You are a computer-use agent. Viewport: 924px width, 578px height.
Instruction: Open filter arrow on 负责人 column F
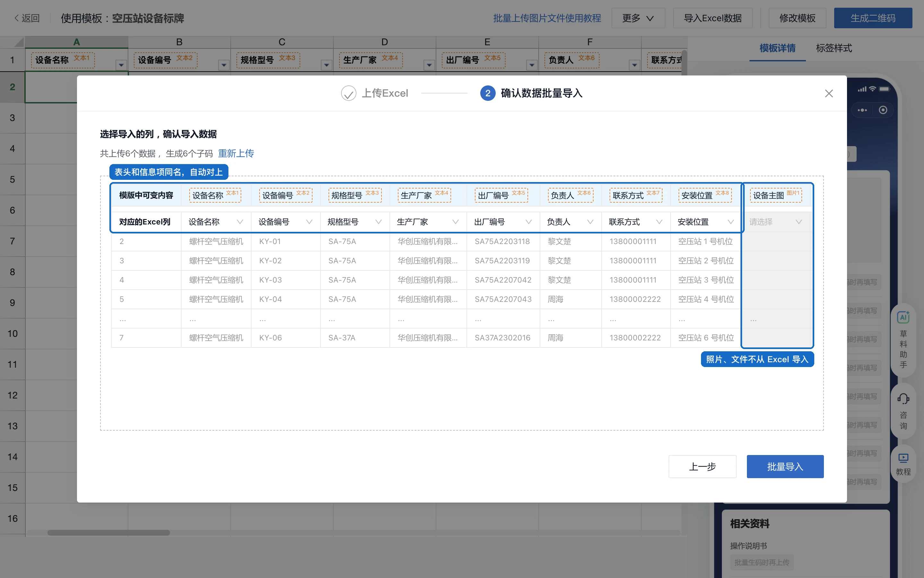click(x=634, y=65)
